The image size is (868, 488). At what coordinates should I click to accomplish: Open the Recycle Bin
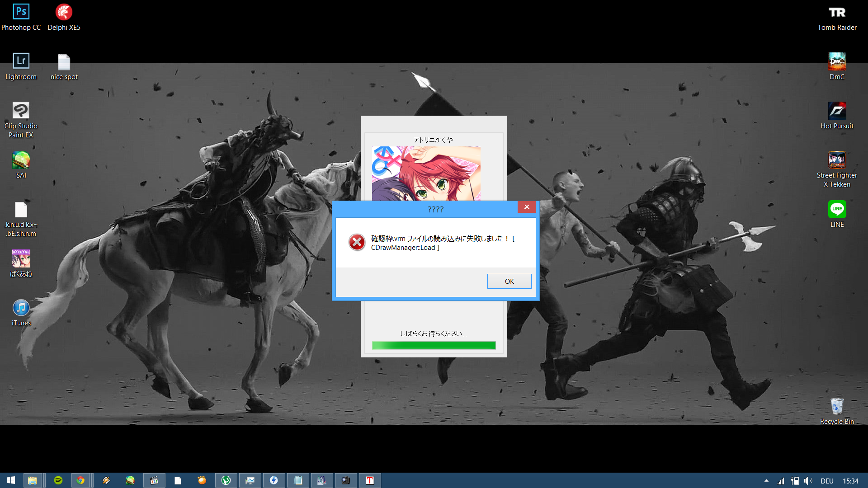(x=837, y=406)
